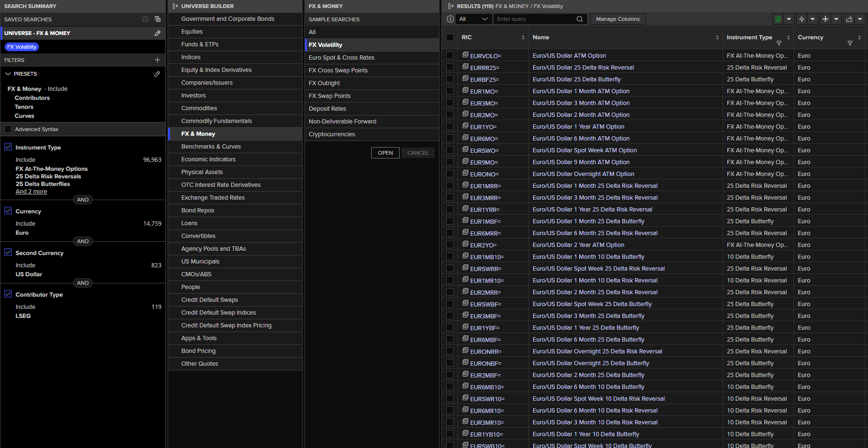
Task: Export results to Excel with the green icon
Action: (778, 19)
